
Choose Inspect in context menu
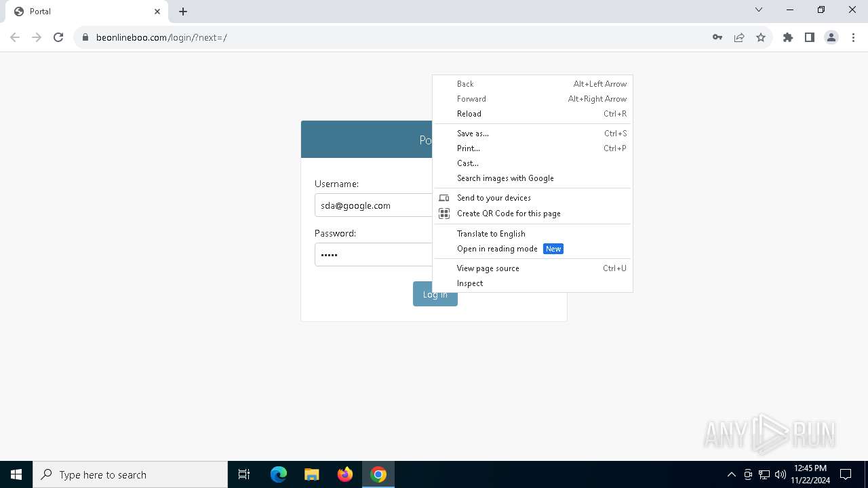pyautogui.click(x=532, y=283)
